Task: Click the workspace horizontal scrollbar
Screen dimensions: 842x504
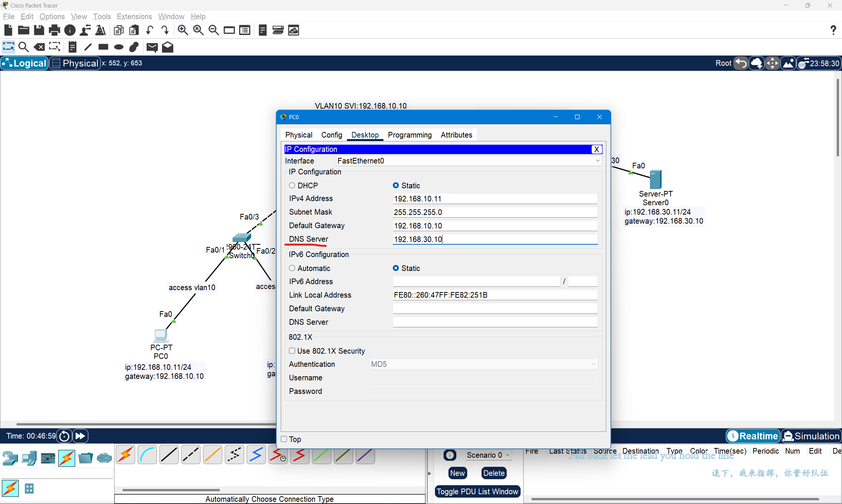Action: click(146, 424)
